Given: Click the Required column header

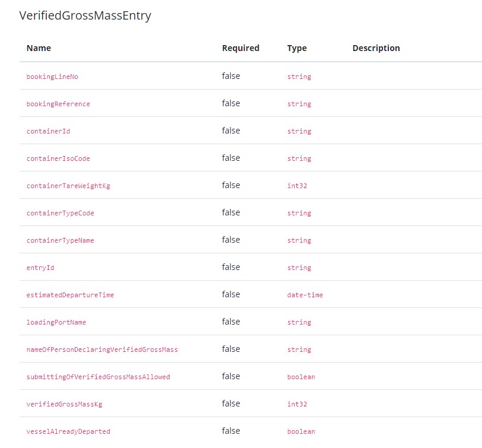Looking at the screenshot, I should pyautogui.click(x=241, y=48).
